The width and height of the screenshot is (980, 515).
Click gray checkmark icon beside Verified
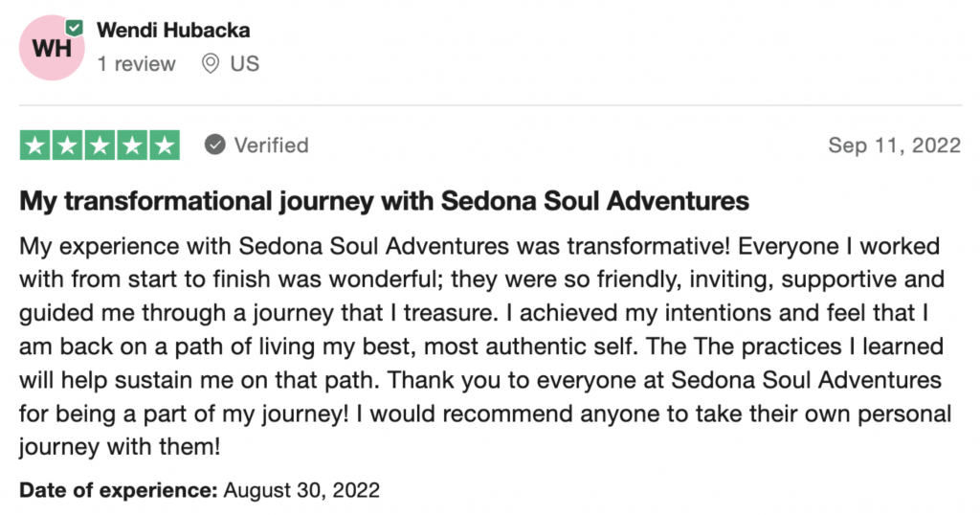pos(215,146)
